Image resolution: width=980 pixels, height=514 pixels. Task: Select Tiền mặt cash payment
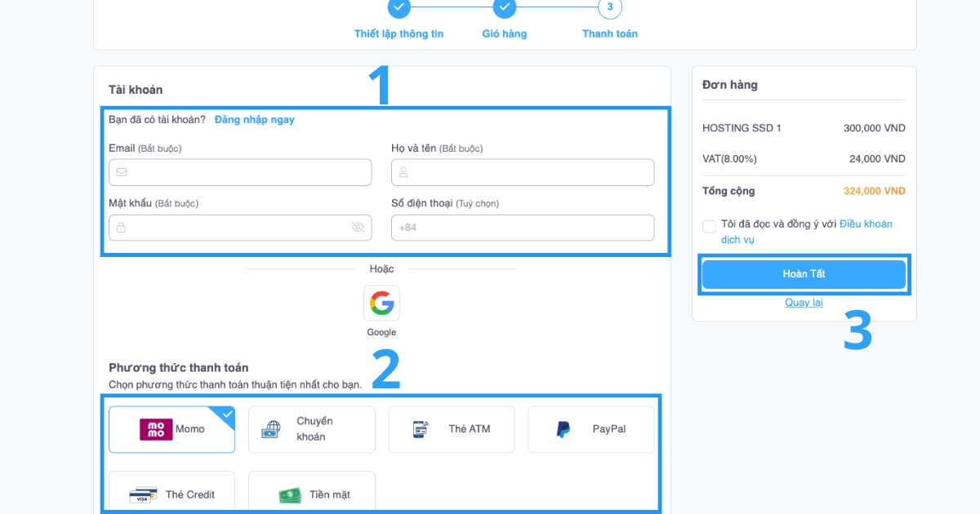(x=311, y=494)
